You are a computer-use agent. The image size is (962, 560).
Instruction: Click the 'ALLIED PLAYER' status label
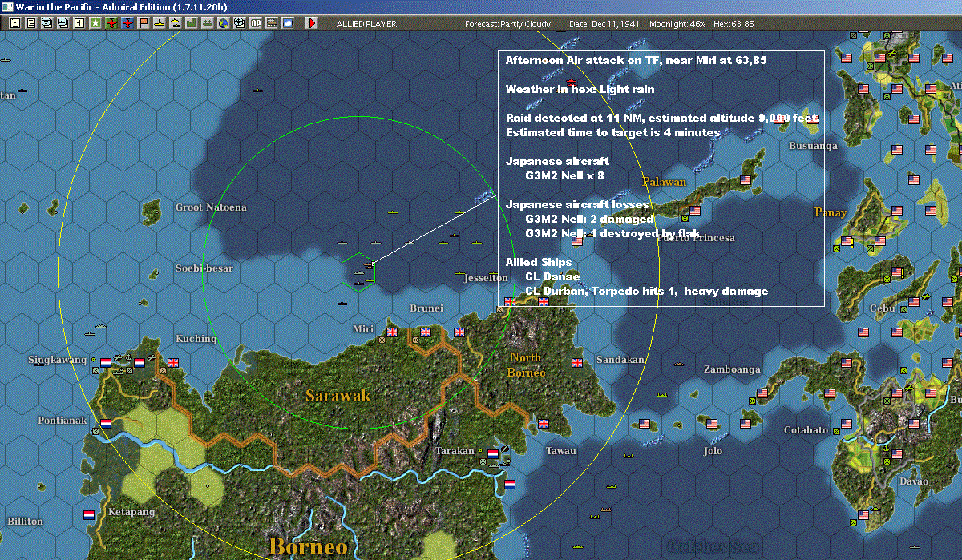coord(366,24)
